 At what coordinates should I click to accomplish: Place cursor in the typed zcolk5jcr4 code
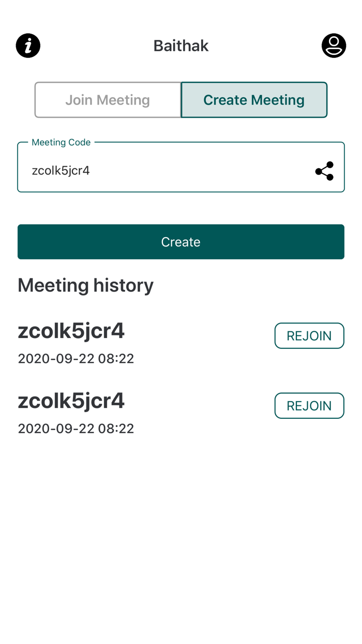(x=61, y=171)
